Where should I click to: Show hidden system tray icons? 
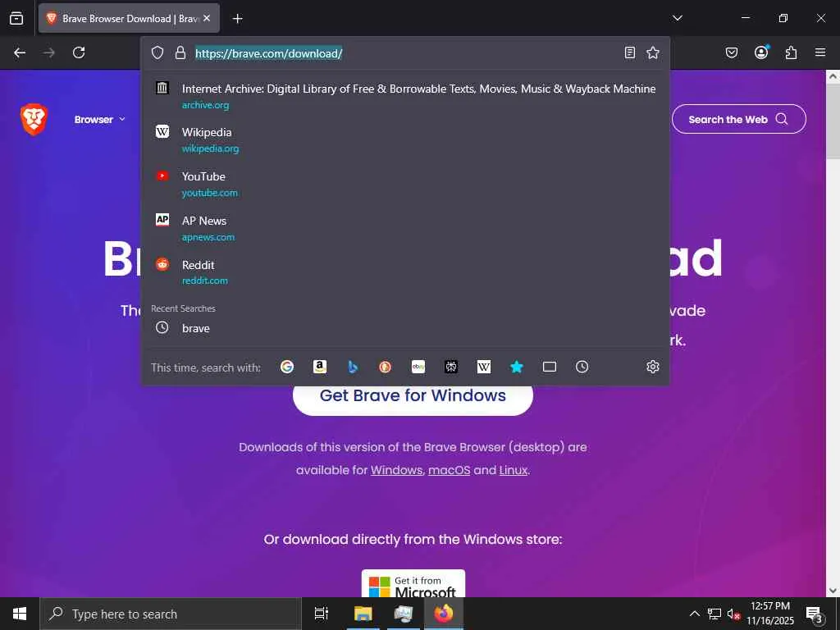tap(694, 614)
